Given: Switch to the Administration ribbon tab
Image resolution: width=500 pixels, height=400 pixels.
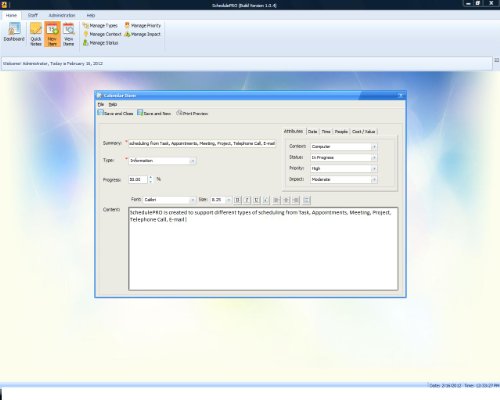Looking at the screenshot, I should pos(62,15).
